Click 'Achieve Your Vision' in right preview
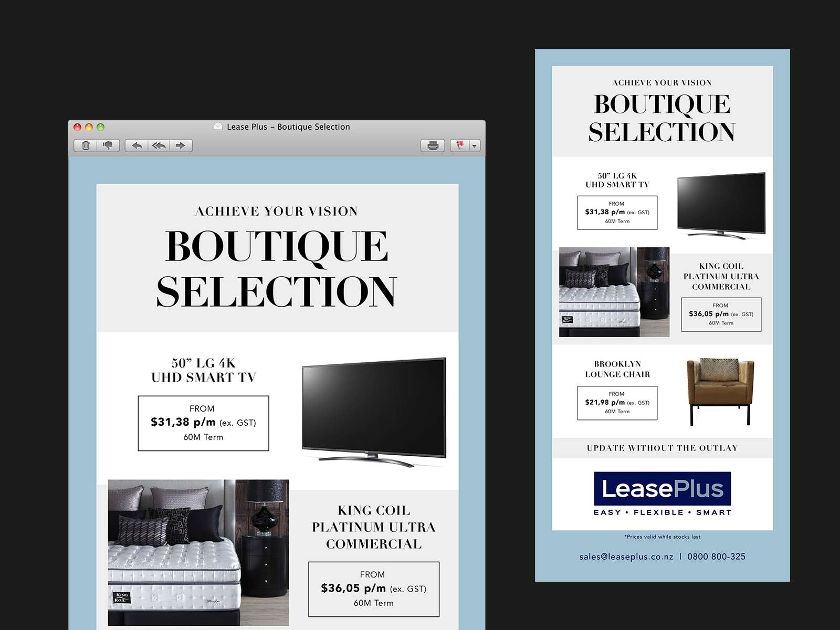 coord(662,82)
